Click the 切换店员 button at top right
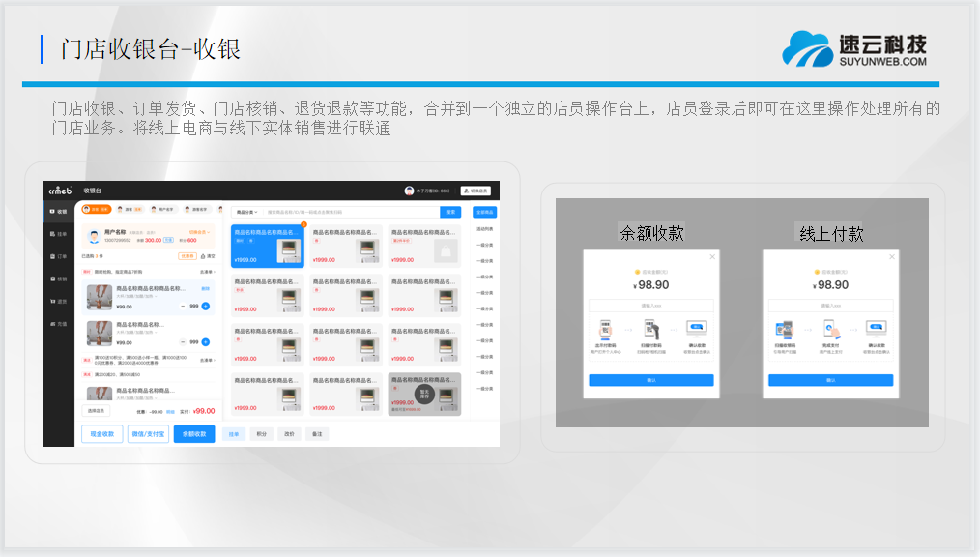The image size is (980, 557). click(x=475, y=191)
